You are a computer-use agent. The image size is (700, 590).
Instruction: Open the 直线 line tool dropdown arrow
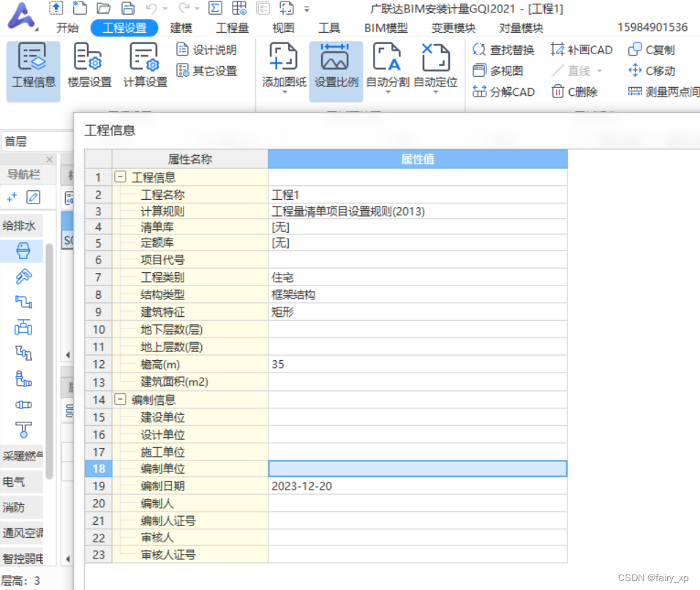coord(600,71)
